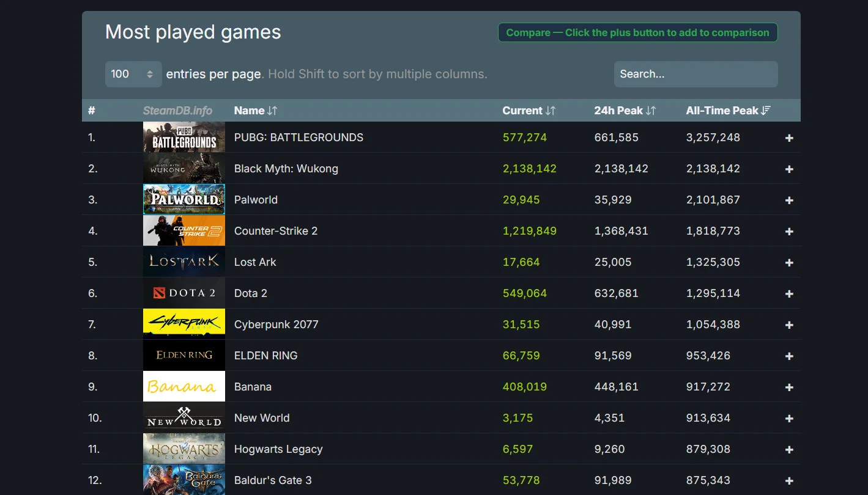Add New World to comparison

789,419
